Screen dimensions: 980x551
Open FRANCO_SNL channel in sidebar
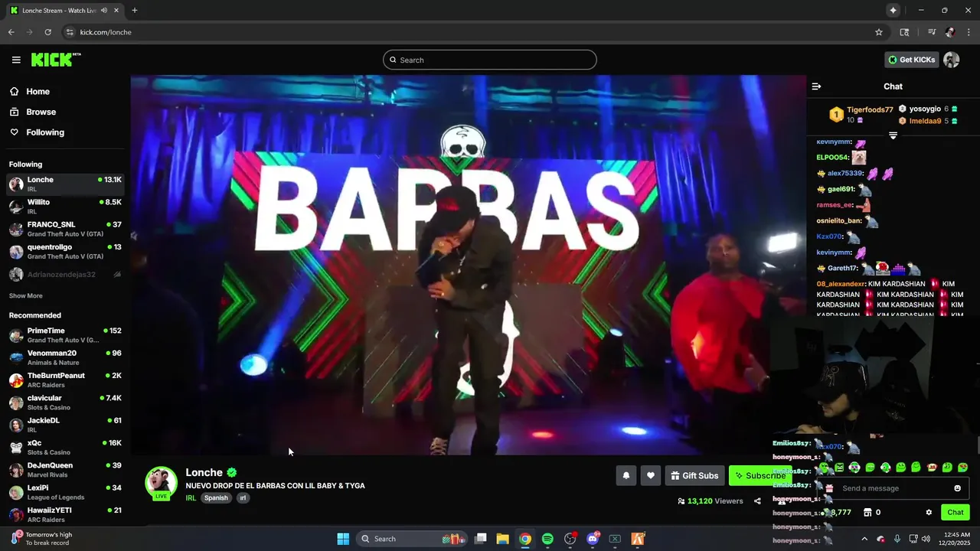tap(65, 229)
